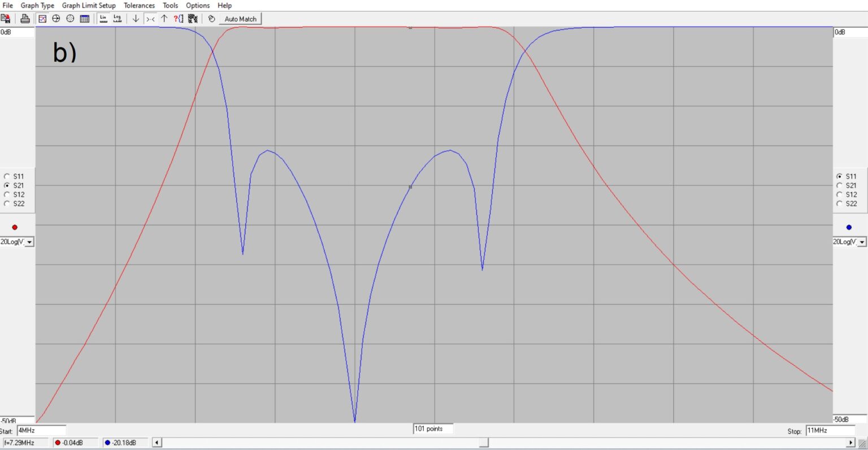This screenshot has height=450, width=868.
Task: Switch to linear frequency scale (Lin)
Action: tap(103, 19)
